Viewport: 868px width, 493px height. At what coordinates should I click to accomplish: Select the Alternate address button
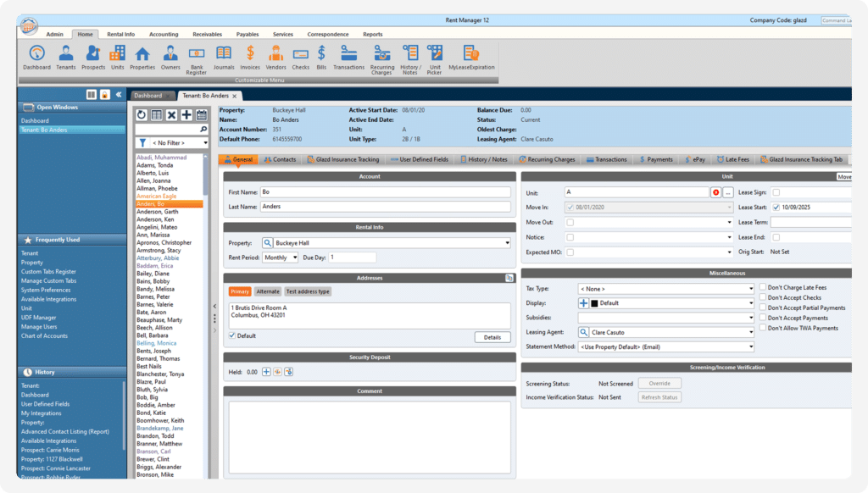point(268,291)
